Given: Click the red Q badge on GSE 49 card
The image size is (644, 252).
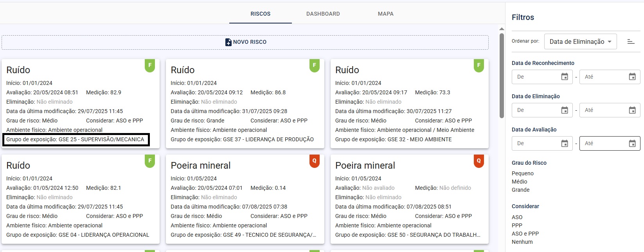Looking at the screenshot, I should (x=314, y=161).
